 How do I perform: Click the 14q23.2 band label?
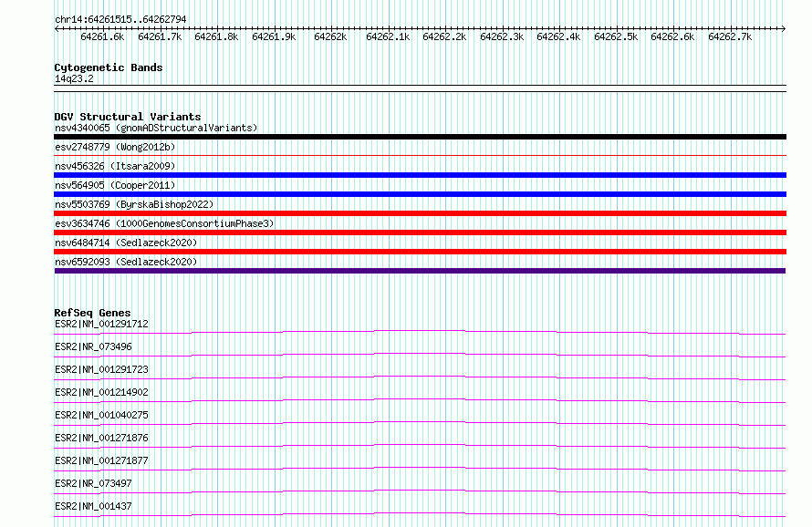74,78
